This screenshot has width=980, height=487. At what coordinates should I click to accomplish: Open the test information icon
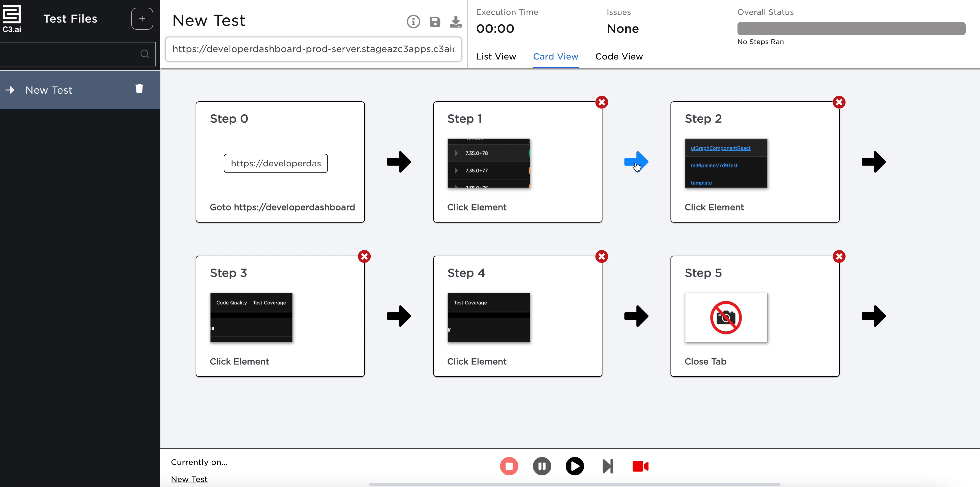pos(413,21)
